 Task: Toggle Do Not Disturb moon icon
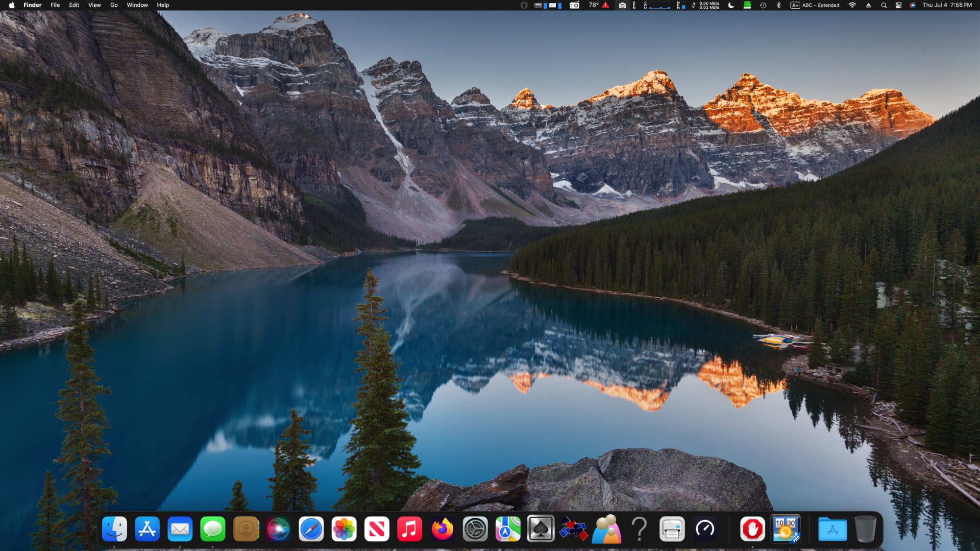click(x=731, y=5)
